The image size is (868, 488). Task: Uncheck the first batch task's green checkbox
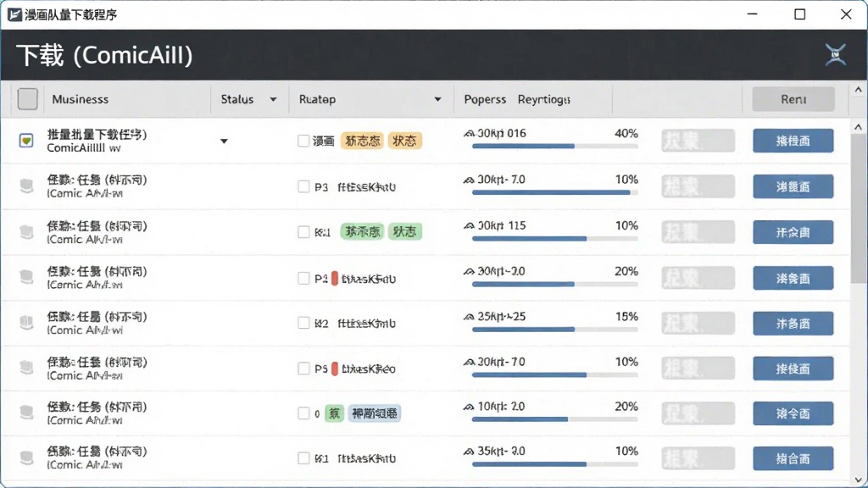pos(26,140)
